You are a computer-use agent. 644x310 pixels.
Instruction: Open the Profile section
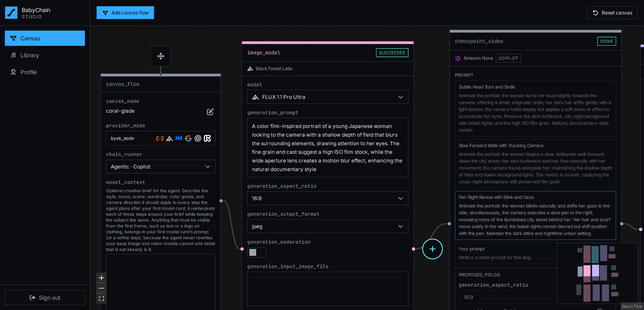pos(45,72)
